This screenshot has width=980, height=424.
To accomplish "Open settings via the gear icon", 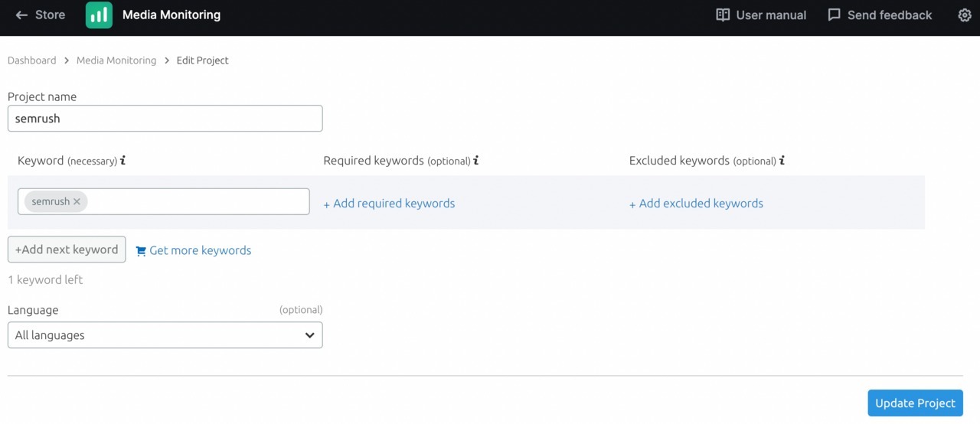I will [965, 15].
